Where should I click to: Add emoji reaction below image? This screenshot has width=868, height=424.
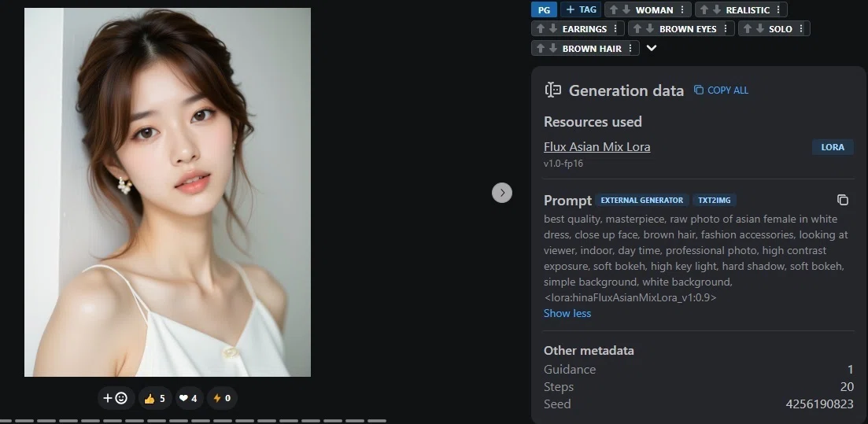click(x=116, y=398)
